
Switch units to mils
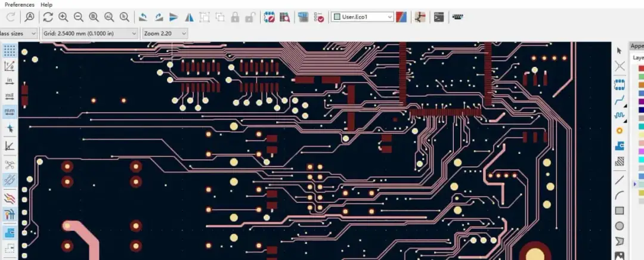[10, 96]
